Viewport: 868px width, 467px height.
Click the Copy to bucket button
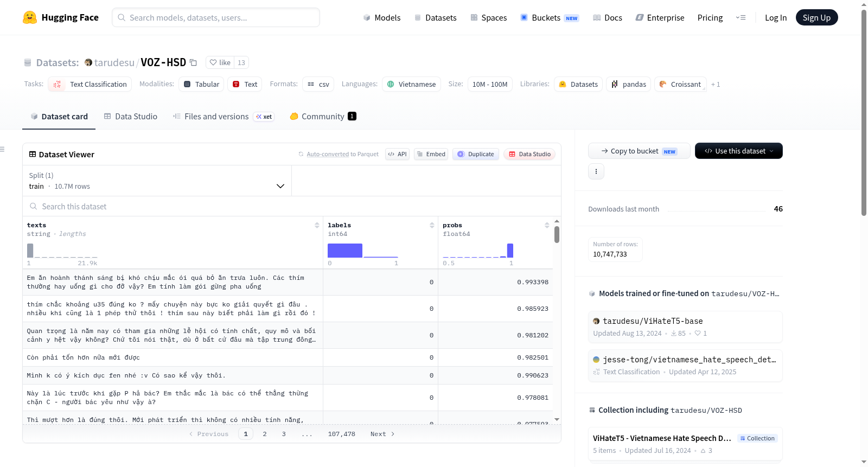point(639,151)
